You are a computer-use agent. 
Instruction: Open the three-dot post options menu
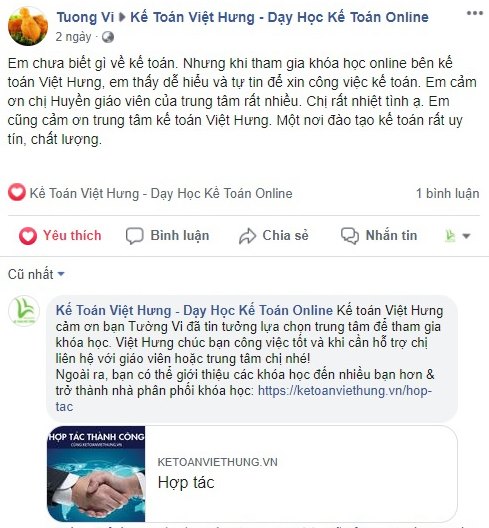click(x=475, y=13)
